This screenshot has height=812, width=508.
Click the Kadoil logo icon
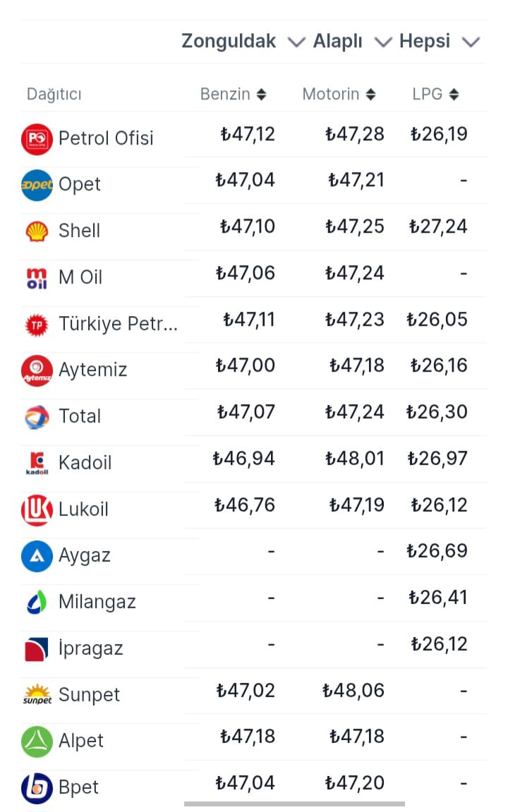[37, 463]
